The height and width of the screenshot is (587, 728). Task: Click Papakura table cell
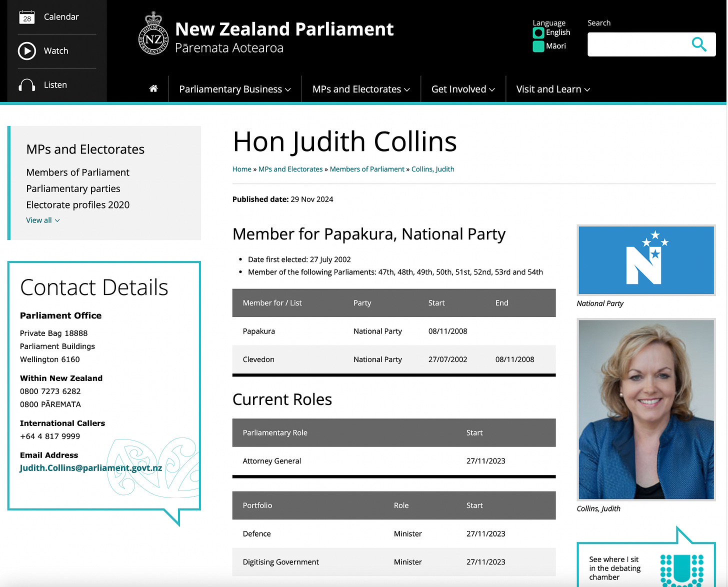tap(259, 331)
